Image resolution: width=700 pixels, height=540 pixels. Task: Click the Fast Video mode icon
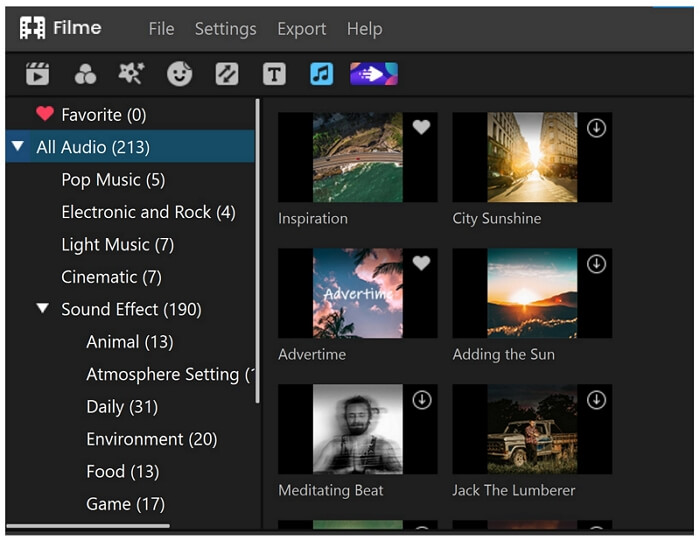(x=374, y=73)
